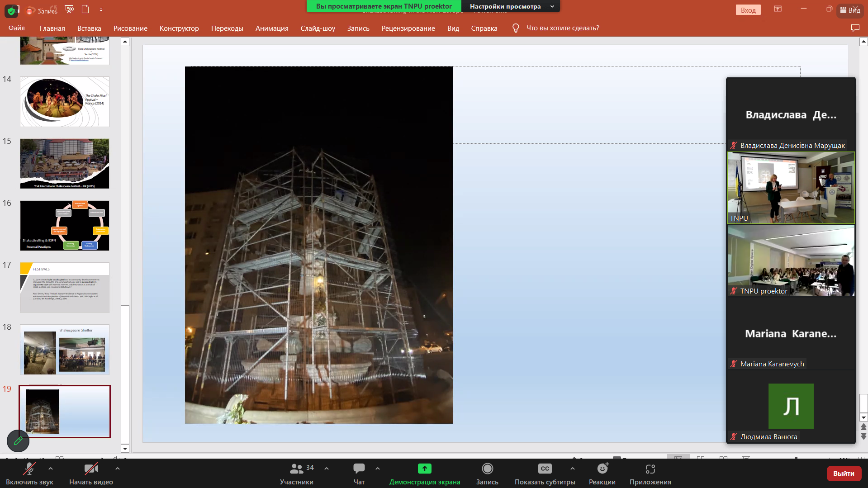Viewport: 868px width, 488px height.
Task: Open the Приложения apps icon
Action: 650,469
